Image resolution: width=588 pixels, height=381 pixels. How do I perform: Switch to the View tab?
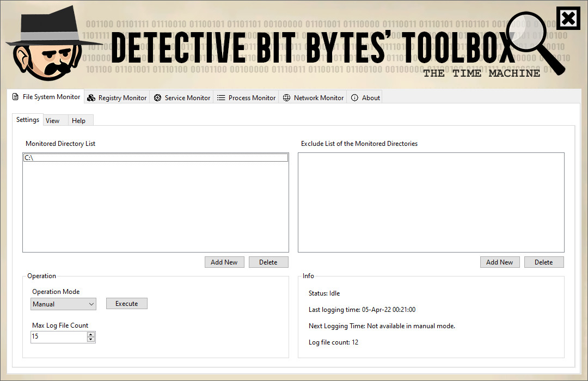(x=53, y=120)
